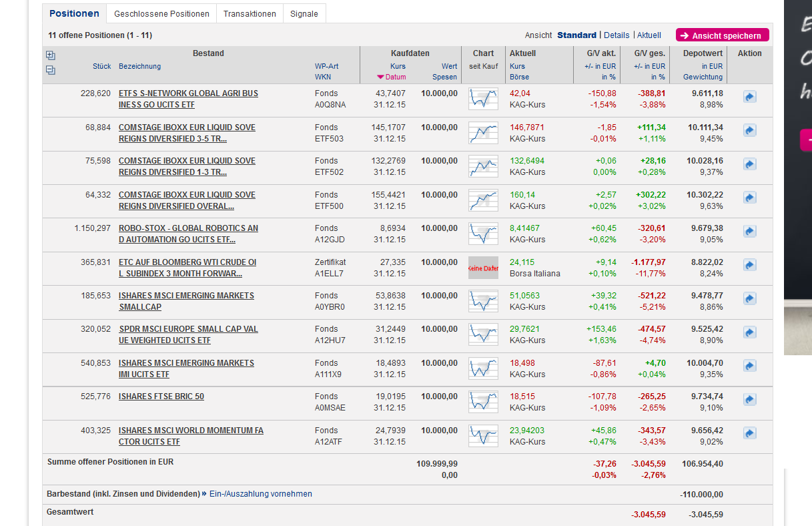Collapse all positions with minus icon
812x526 pixels.
point(51,70)
